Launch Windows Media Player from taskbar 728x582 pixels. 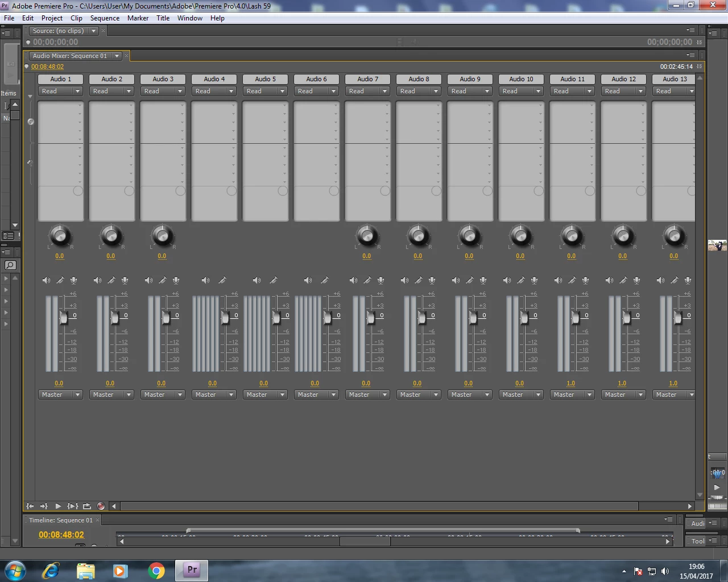point(120,570)
